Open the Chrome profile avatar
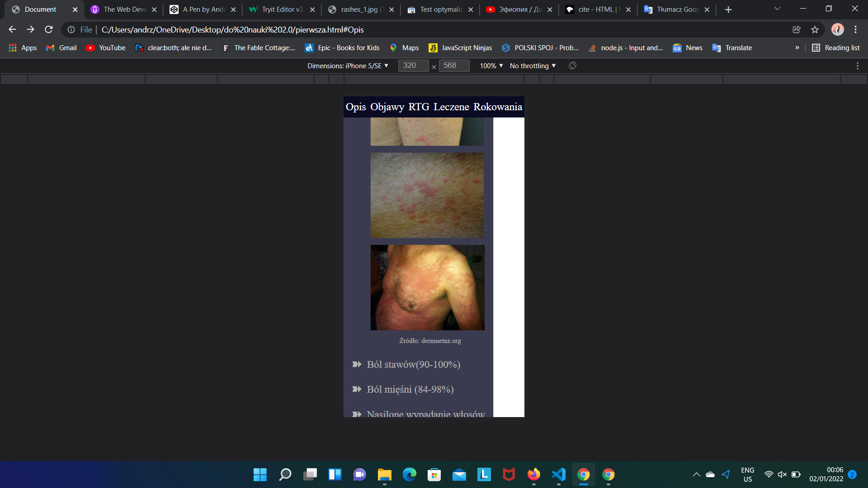The height and width of the screenshot is (488, 868). point(837,29)
